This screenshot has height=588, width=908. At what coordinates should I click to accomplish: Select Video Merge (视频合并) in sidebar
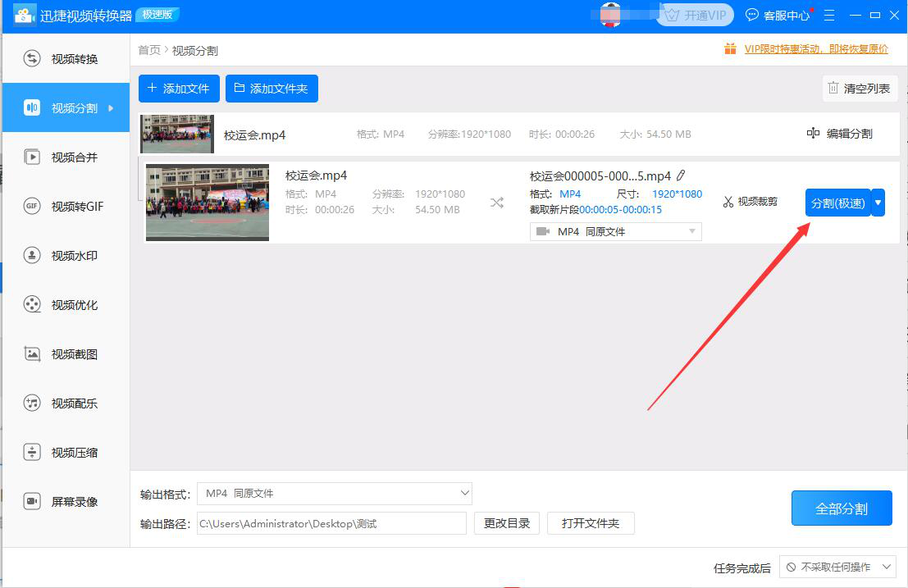[x=66, y=157]
